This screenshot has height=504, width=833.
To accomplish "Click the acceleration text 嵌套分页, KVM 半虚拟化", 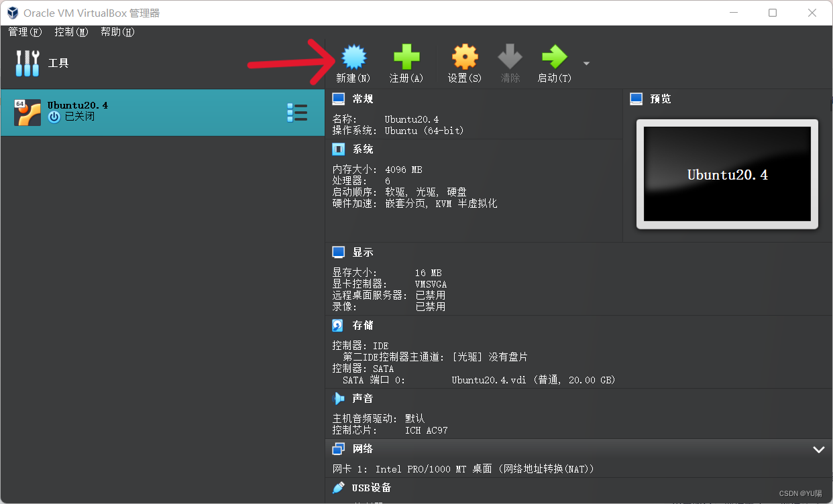I will click(x=441, y=203).
